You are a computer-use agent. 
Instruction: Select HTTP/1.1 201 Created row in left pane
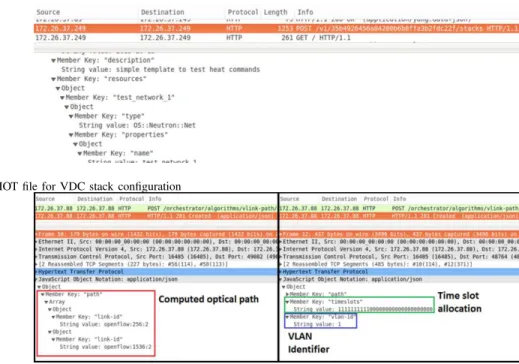[156, 216]
